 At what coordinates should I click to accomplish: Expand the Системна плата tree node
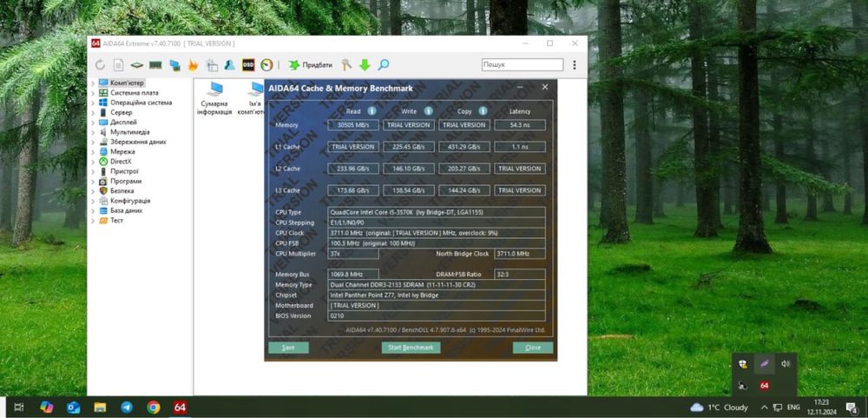[x=93, y=93]
